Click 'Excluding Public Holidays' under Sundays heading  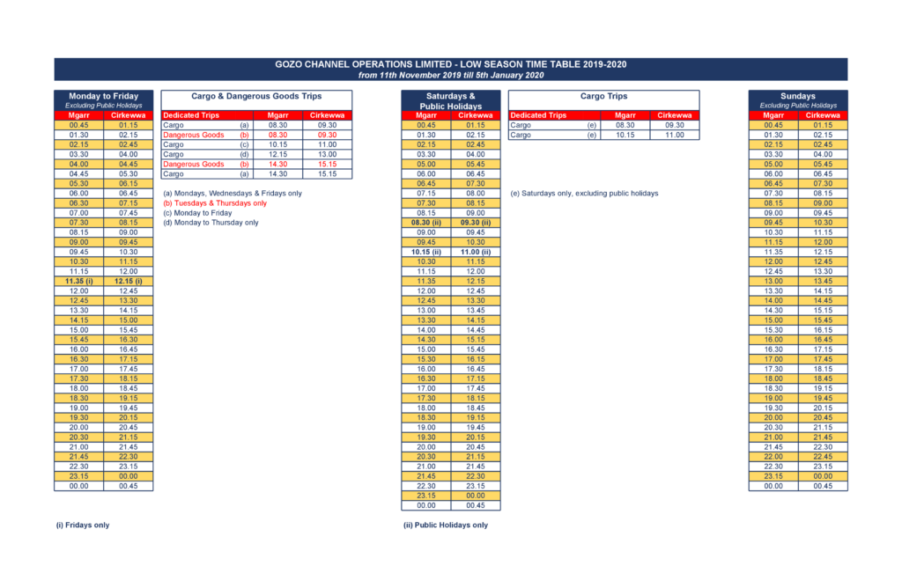tap(798, 106)
